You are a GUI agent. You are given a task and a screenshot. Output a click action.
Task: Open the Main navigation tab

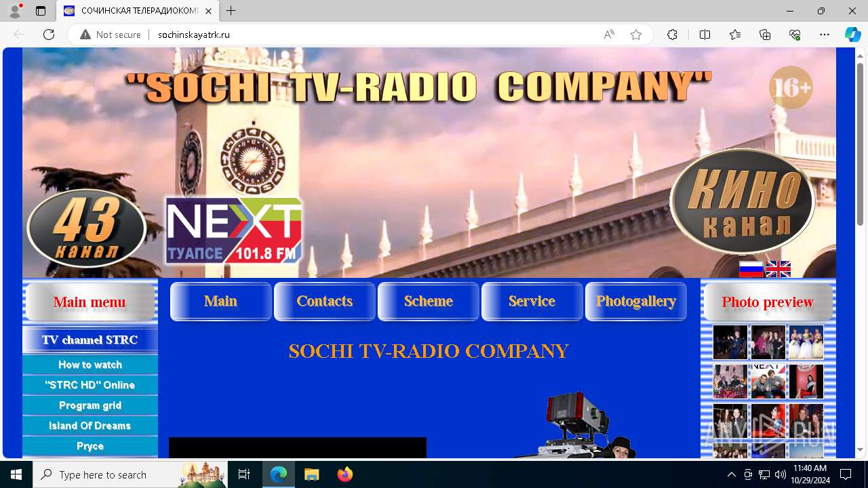[221, 301]
